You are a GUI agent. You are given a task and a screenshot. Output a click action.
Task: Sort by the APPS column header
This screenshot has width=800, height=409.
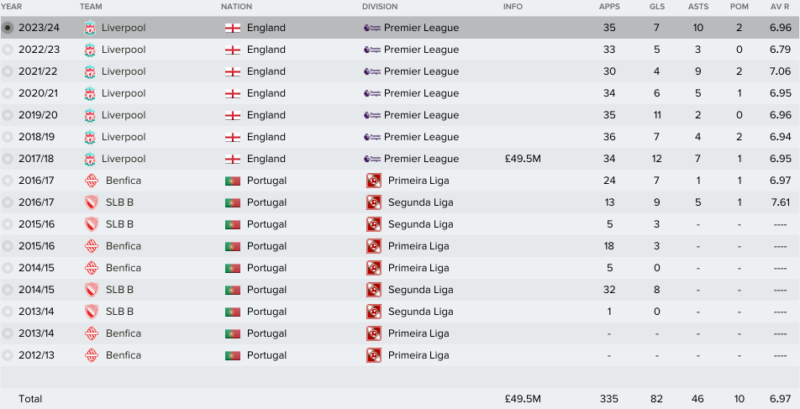pyautogui.click(x=608, y=7)
